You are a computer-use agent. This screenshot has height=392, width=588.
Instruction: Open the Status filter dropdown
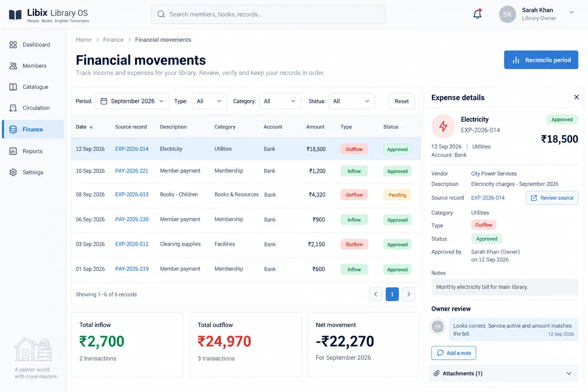(351, 101)
